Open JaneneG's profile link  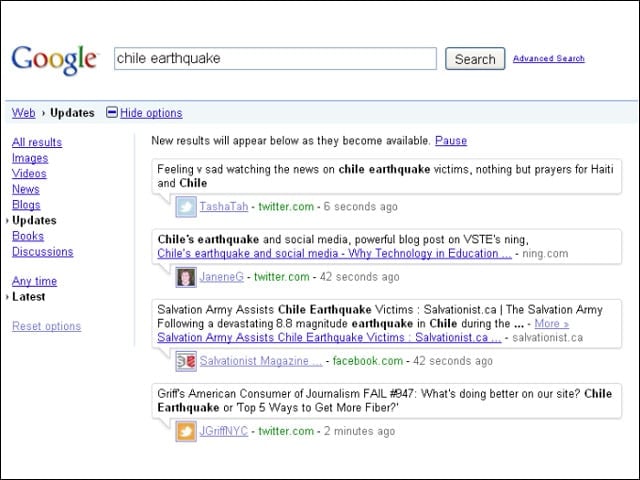click(x=222, y=277)
